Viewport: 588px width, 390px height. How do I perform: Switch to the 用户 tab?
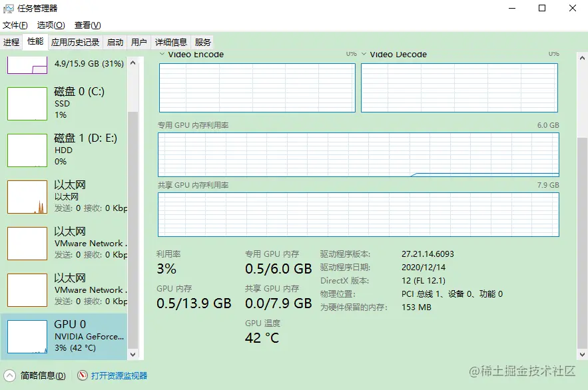click(x=139, y=43)
